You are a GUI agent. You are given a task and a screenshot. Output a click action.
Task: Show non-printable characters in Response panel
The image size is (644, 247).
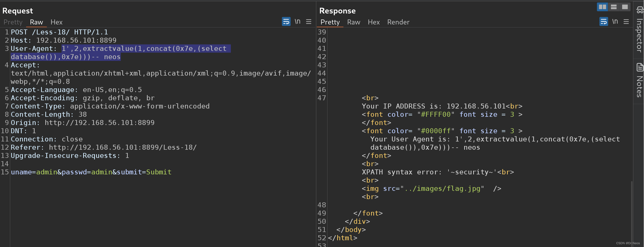click(615, 21)
